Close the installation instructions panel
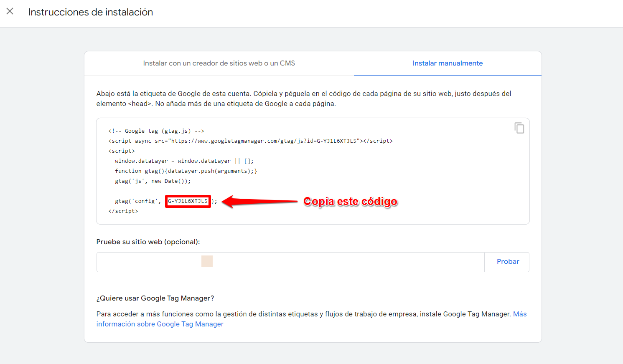 [x=10, y=11]
